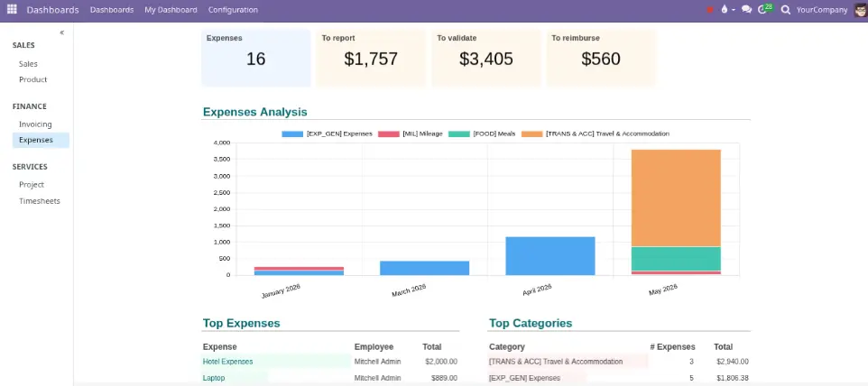Collapse the sidebar with the chevron
The height and width of the screenshot is (386, 868).
(62, 32)
